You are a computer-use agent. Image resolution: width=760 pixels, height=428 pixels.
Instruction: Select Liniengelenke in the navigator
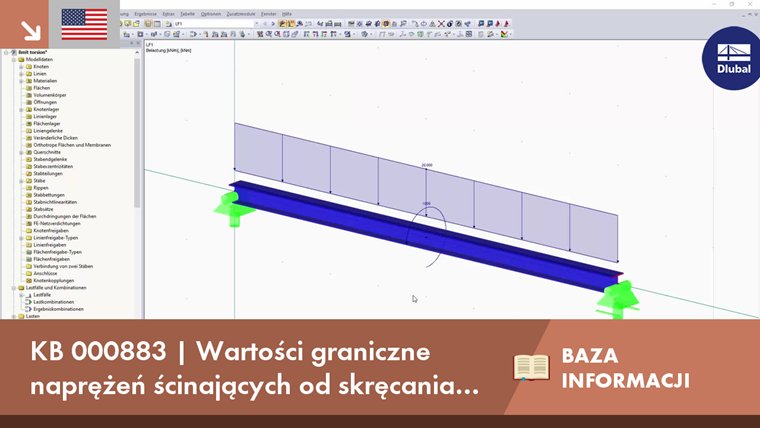(x=48, y=131)
